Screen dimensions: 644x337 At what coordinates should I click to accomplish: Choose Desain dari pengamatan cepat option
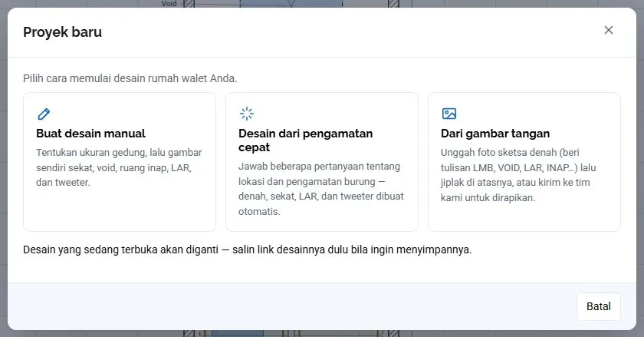coord(321,162)
